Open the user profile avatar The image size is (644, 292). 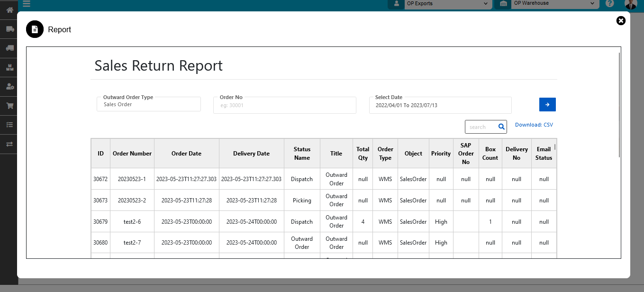tap(630, 4)
